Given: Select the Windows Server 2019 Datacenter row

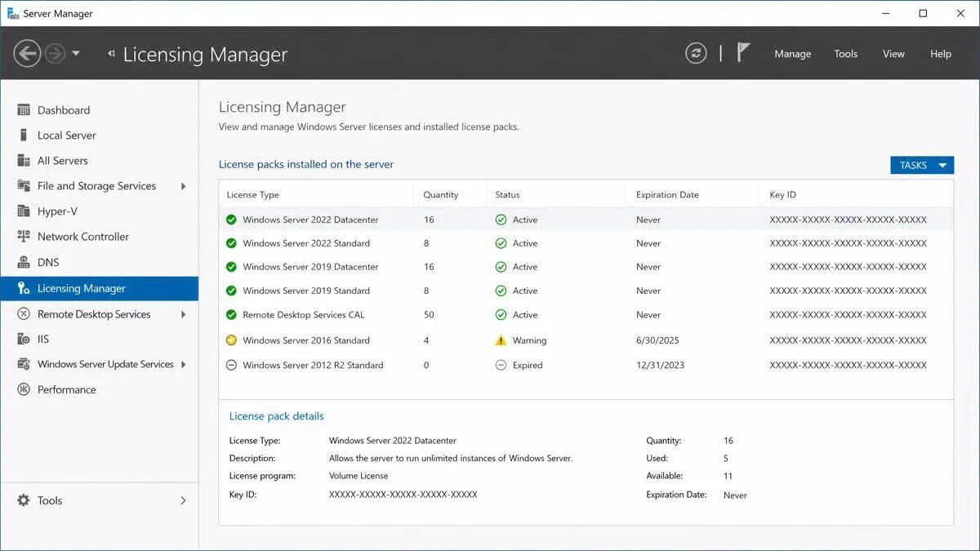Looking at the screenshot, I should [586, 267].
